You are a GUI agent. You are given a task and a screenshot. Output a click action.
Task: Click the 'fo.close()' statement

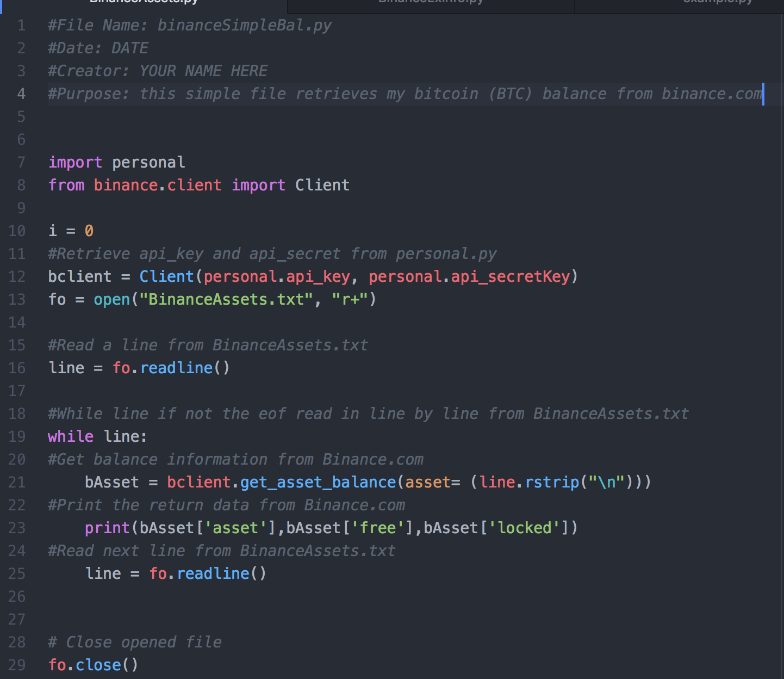click(x=94, y=665)
